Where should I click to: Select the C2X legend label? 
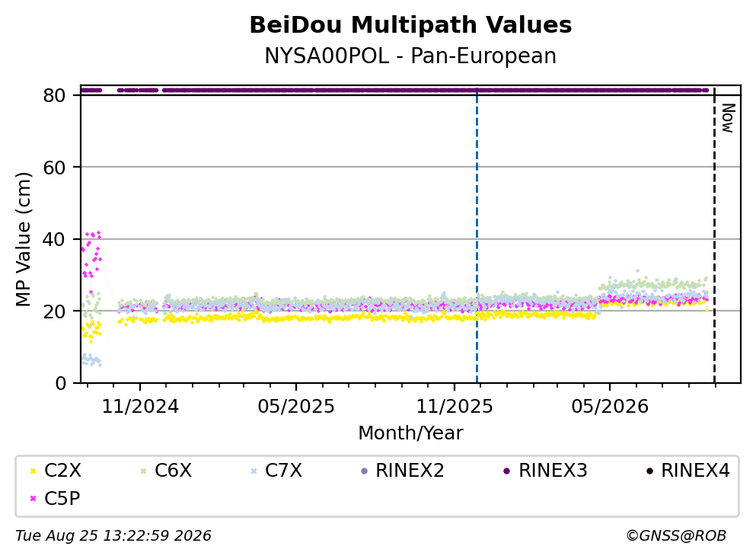tap(62, 471)
